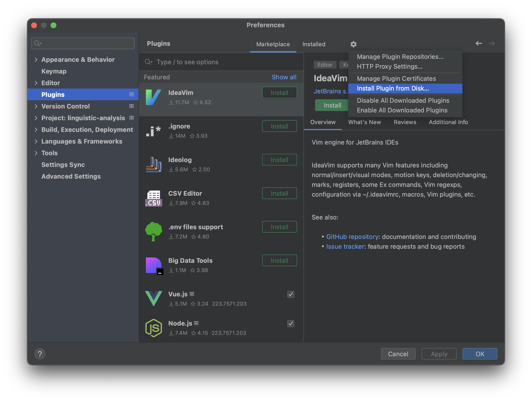Click the .ignore plugin icon
Screen dimensions: 532x401
tap(153, 131)
